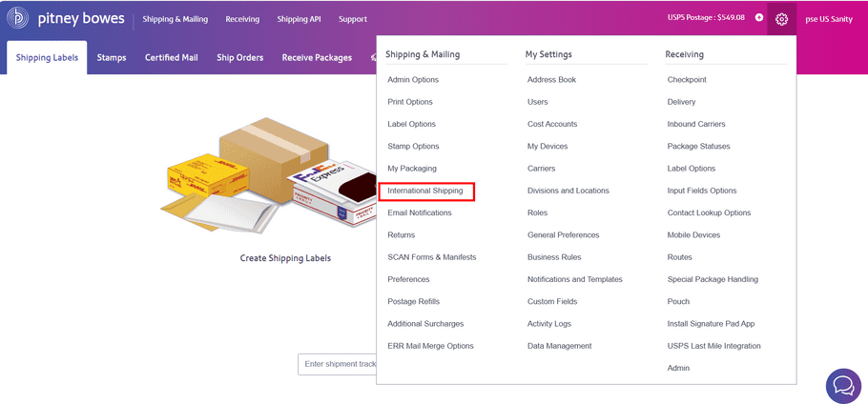Open Business Rules
Screen dimensions: 868x404
[554, 257]
